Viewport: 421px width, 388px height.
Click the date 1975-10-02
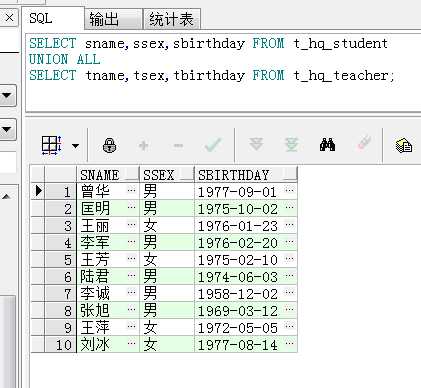point(237,209)
